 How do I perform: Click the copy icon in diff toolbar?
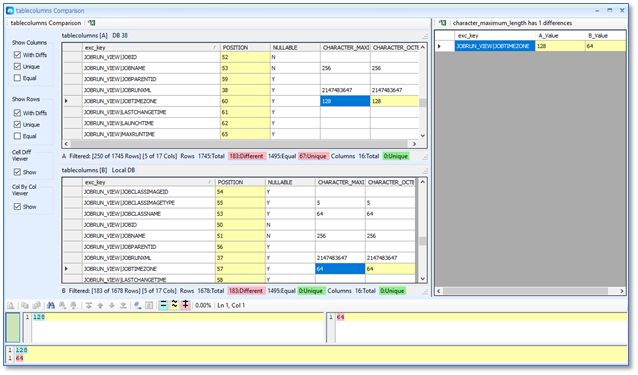(25, 305)
